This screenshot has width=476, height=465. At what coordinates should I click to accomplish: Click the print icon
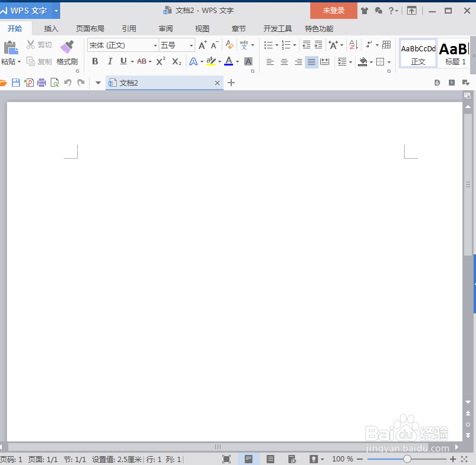coord(42,83)
